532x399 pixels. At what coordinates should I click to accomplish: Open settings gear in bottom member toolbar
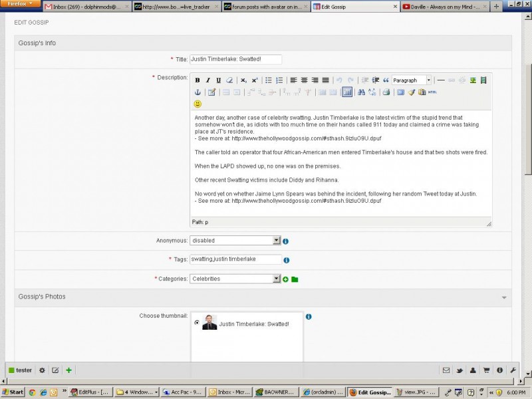42,370
